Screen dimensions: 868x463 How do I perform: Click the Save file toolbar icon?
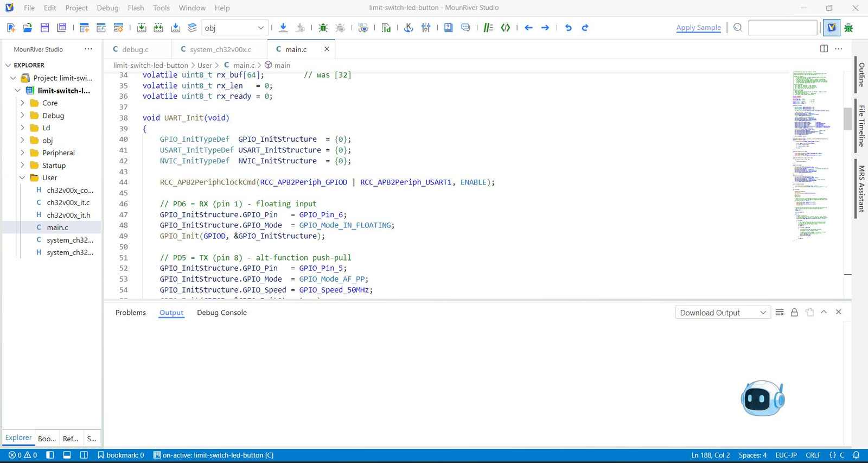(x=45, y=28)
